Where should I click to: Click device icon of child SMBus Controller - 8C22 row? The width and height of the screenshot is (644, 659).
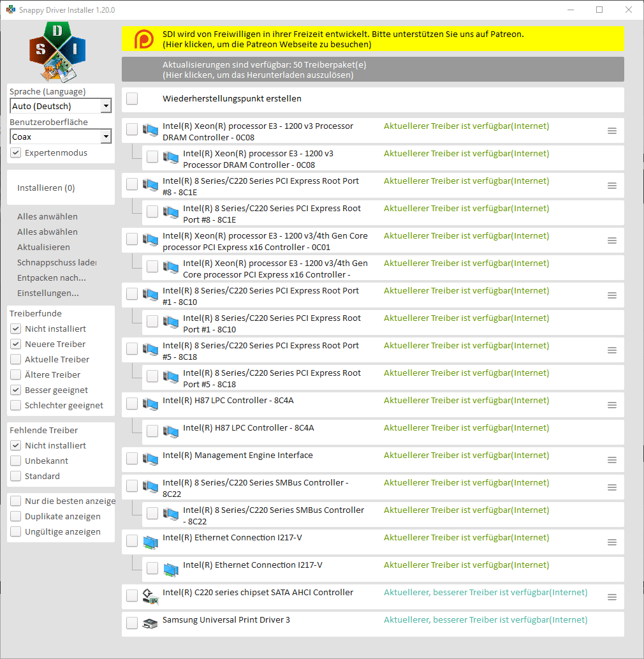pos(171,514)
